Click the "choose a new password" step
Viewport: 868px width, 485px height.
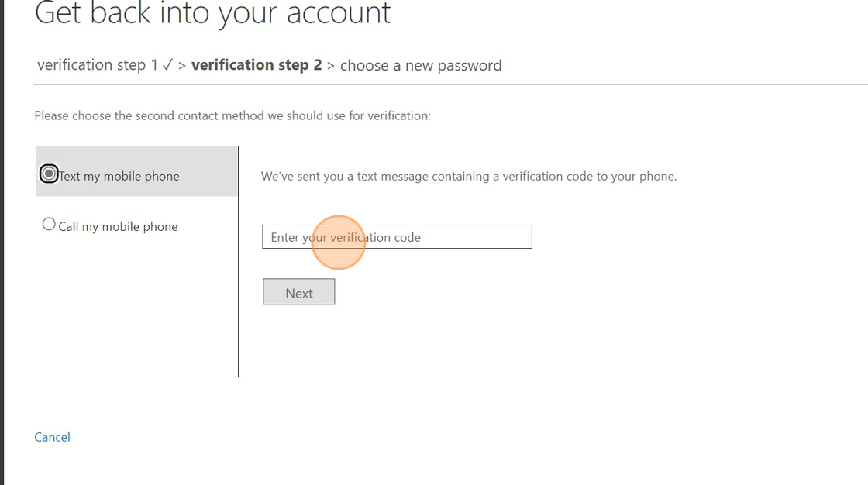click(421, 66)
